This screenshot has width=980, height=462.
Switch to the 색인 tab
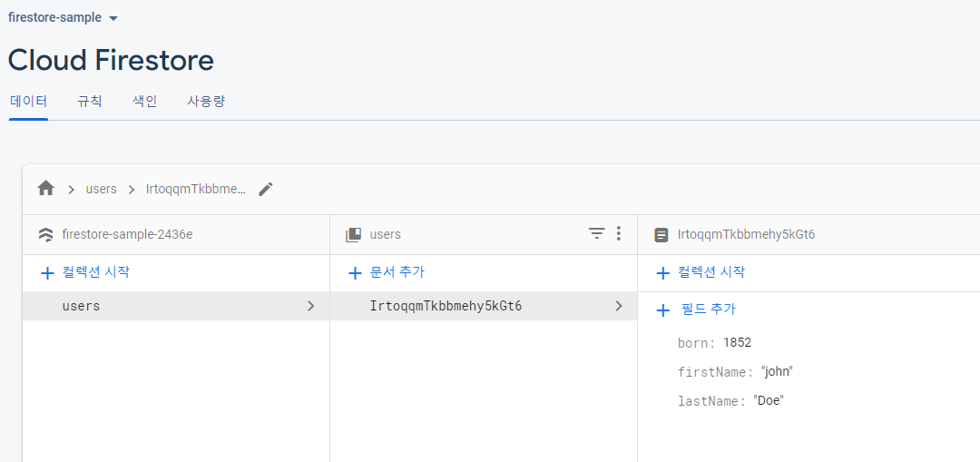(x=145, y=102)
